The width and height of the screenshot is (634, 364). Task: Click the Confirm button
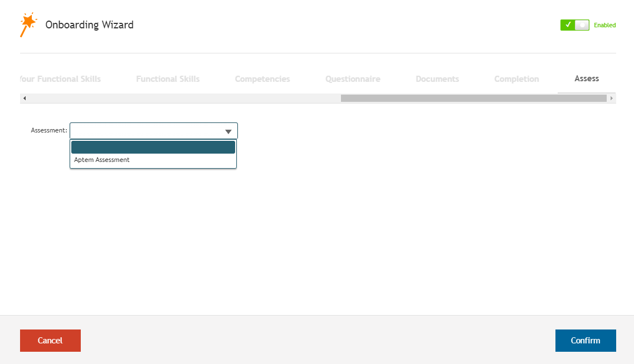(x=586, y=341)
